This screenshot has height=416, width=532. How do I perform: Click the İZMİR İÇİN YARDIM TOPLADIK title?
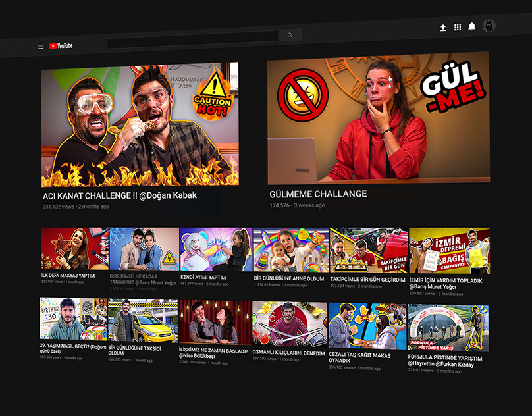point(446,284)
